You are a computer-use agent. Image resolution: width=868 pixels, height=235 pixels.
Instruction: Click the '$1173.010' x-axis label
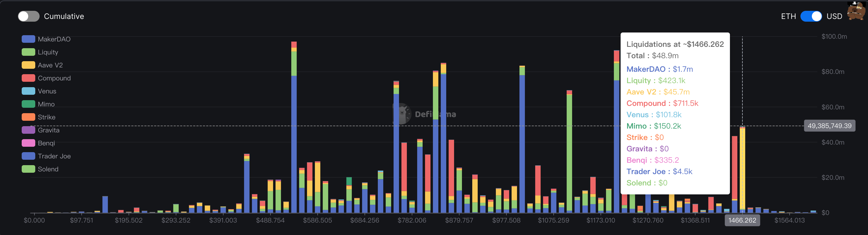pyautogui.click(x=601, y=220)
